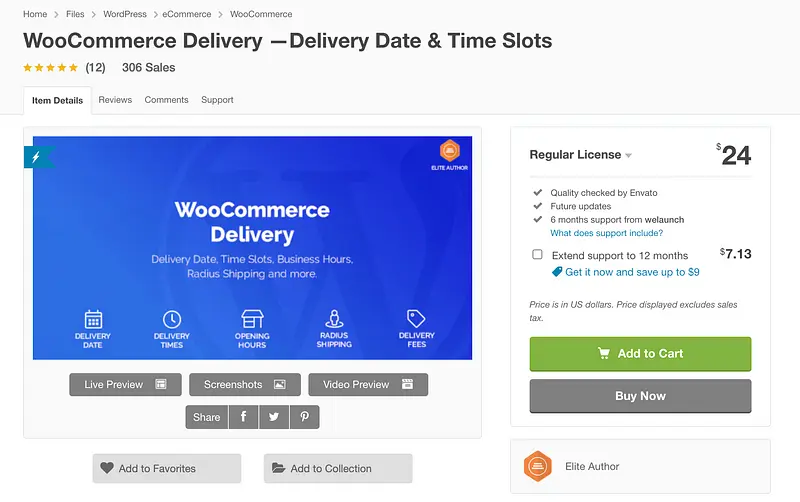Click the heart icon for favorites
Image resolution: width=800 pixels, height=502 pixels.
point(106,468)
